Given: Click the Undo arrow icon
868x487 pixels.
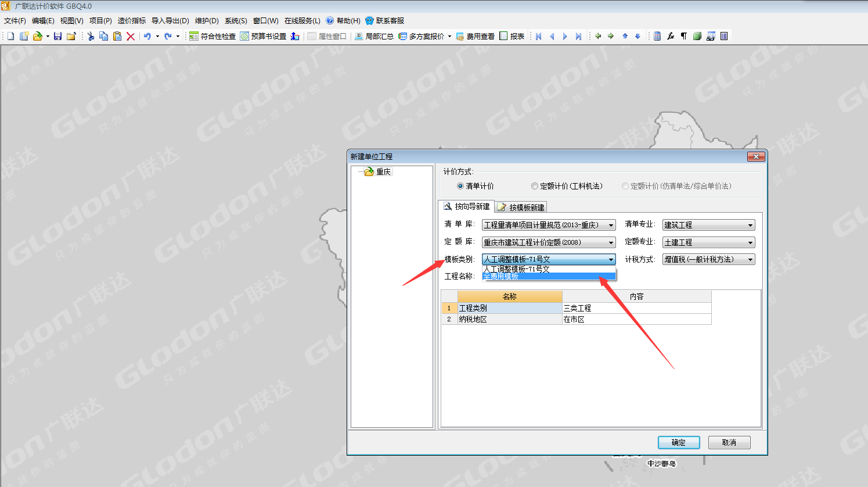Looking at the screenshot, I should [x=147, y=36].
